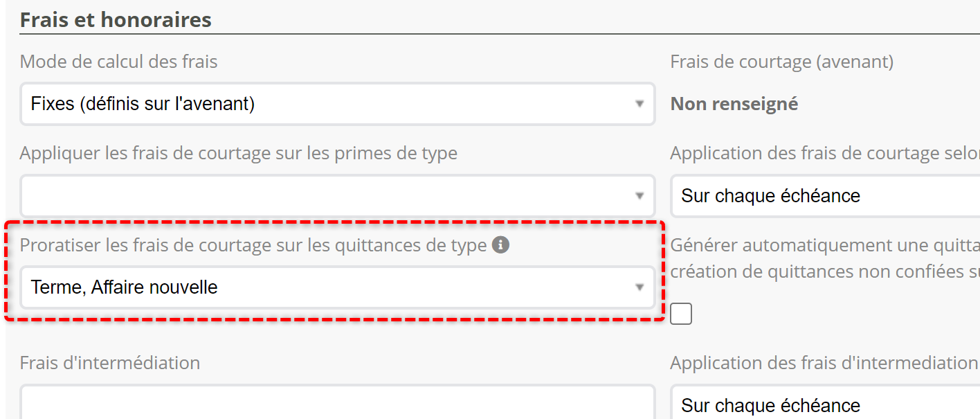Click the Frais et honoraires section heading
The width and height of the screenshot is (980, 419).
[x=116, y=20]
